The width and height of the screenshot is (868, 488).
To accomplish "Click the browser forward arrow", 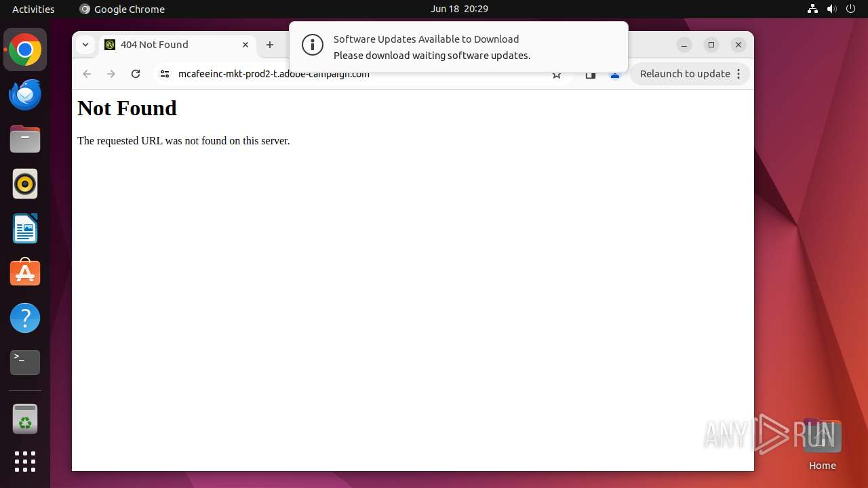I will 111,74.
